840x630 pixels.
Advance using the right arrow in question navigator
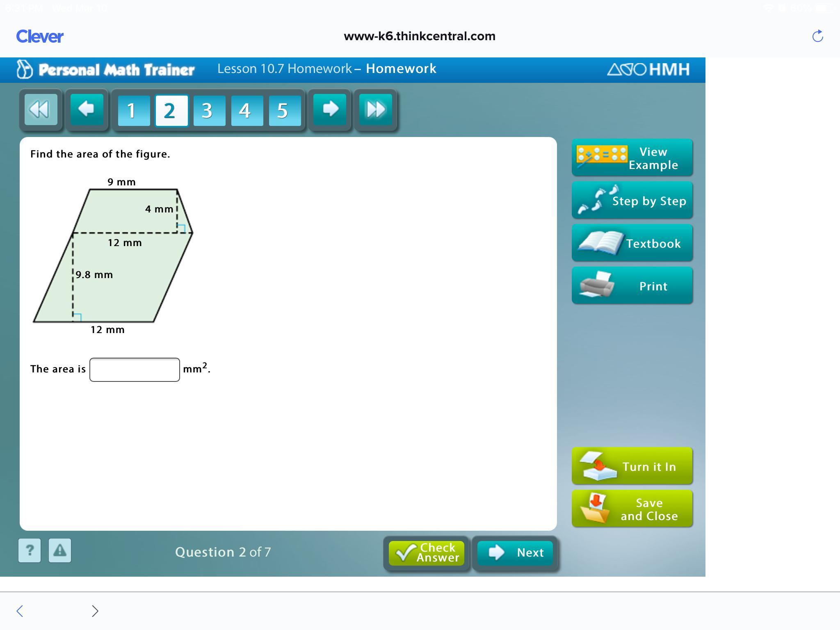point(330,110)
